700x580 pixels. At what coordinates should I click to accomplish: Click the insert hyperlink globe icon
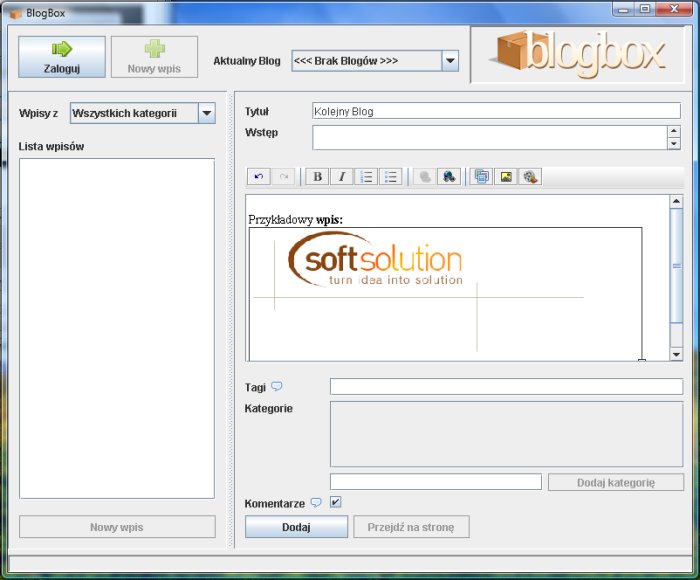click(449, 177)
